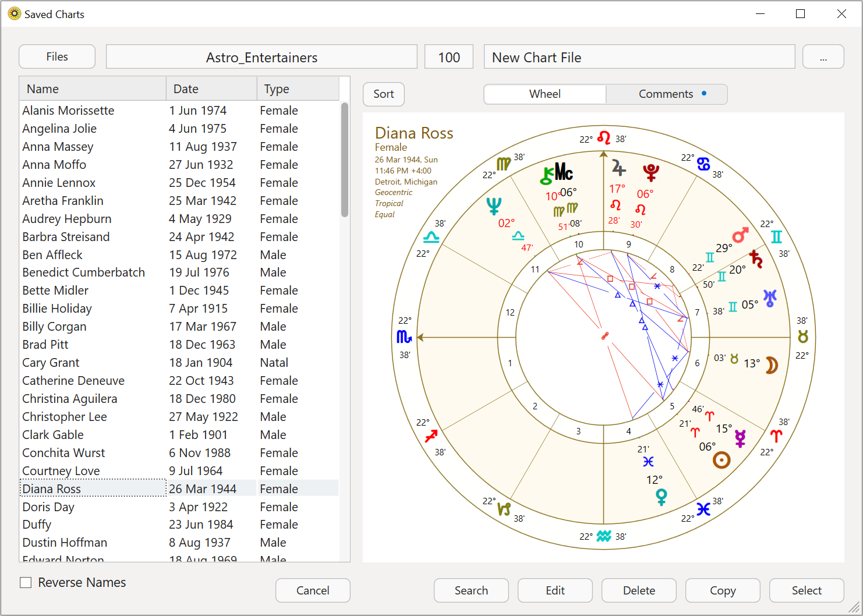Switch to the Wheel tab
Image resolution: width=863 pixels, height=616 pixels.
[x=545, y=94]
